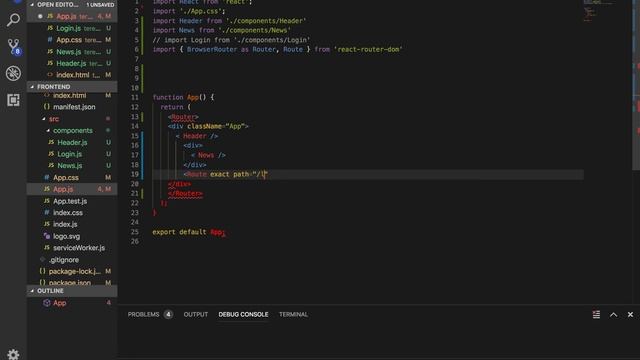Place cursor on 'export default App' line
This screenshot has width=640, height=360.
click(x=189, y=232)
